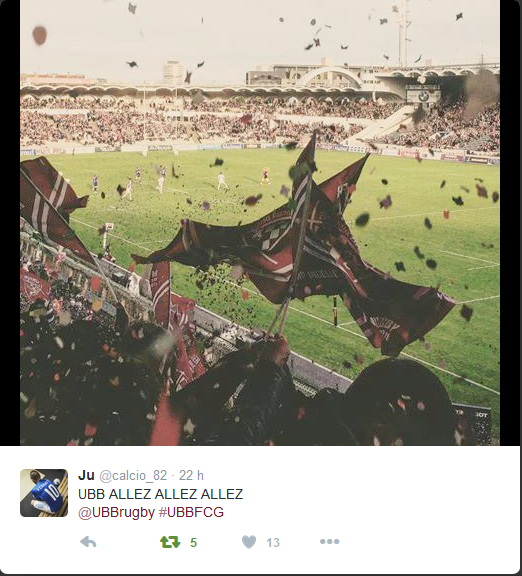Enlarge the stadium photo in the tweet
Screen dimensions: 522x576
260,223
